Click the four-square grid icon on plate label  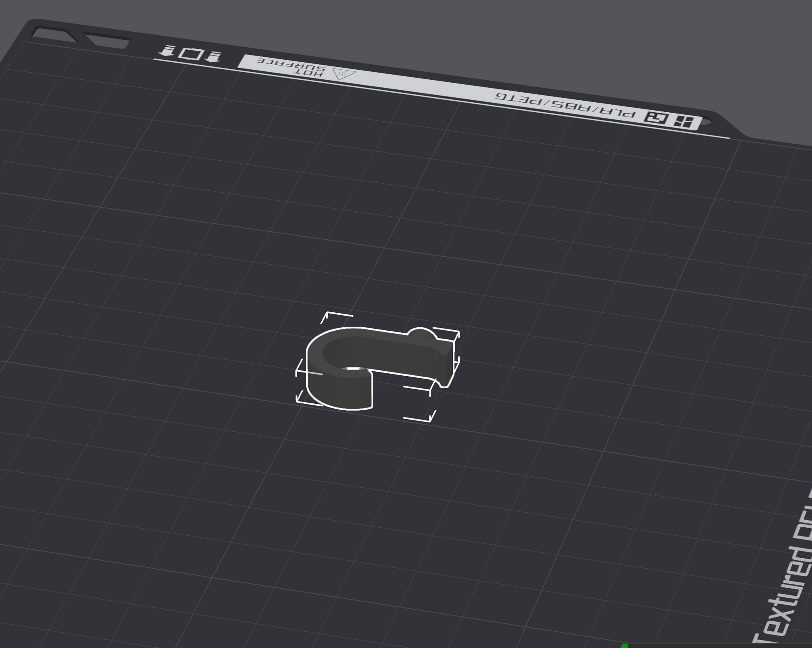click(683, 121)
